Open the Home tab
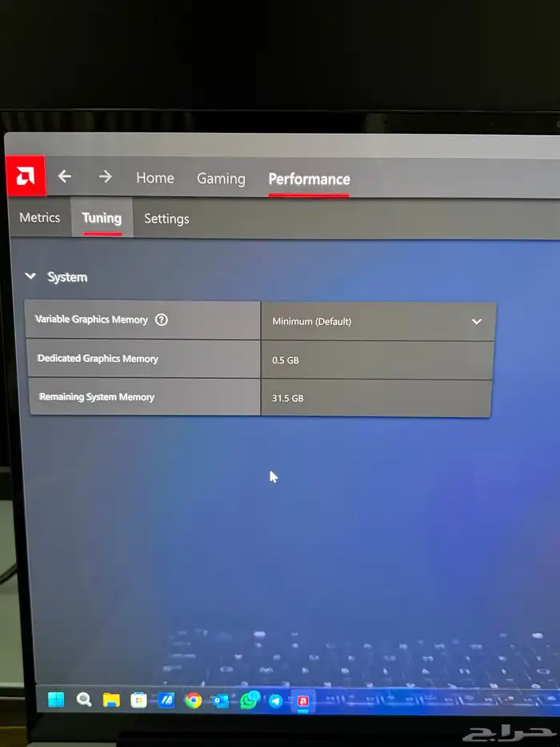 pyautogui.click(x=155, y=178)
